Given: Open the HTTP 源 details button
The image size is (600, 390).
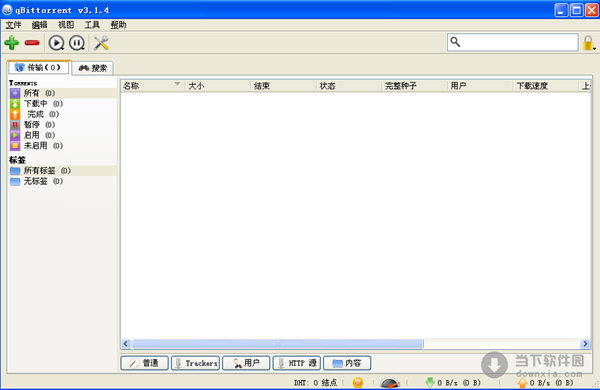Looking at the screenshot, I should [297, 363].
